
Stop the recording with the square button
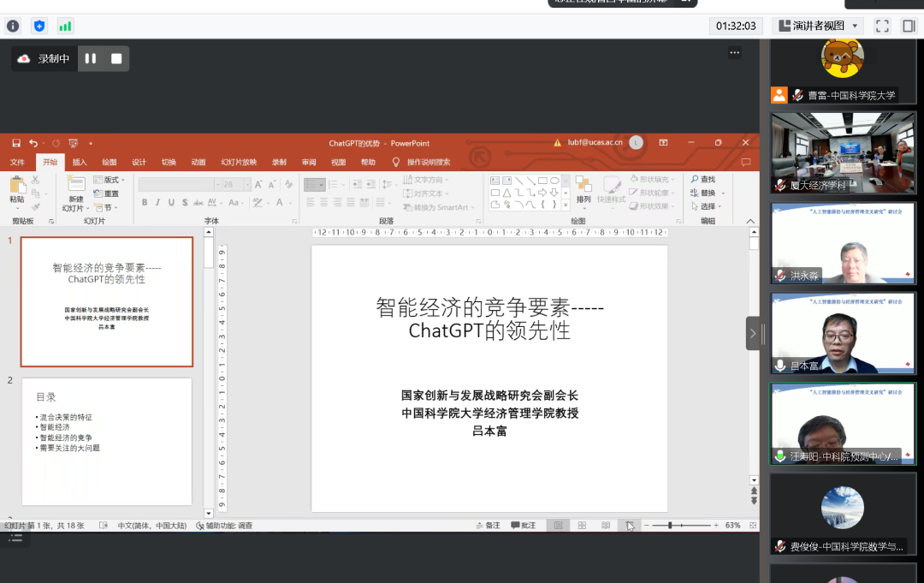116,59
